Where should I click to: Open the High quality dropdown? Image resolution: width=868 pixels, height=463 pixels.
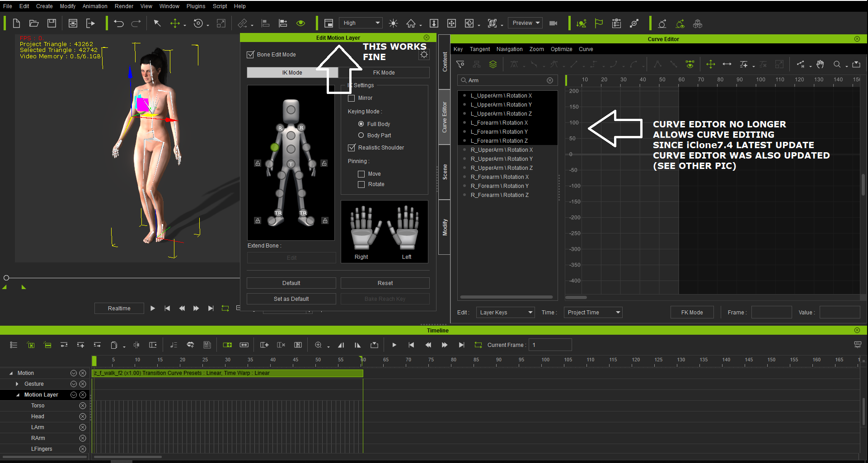(x=361, y=23)
